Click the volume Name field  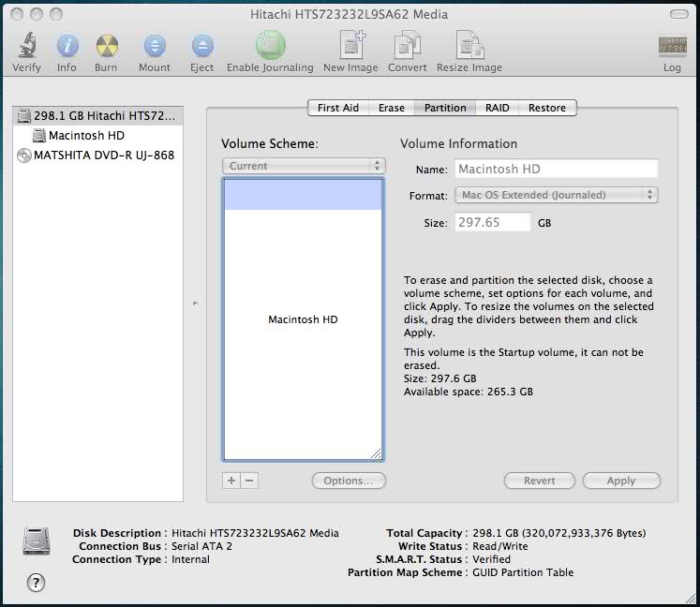557,170
